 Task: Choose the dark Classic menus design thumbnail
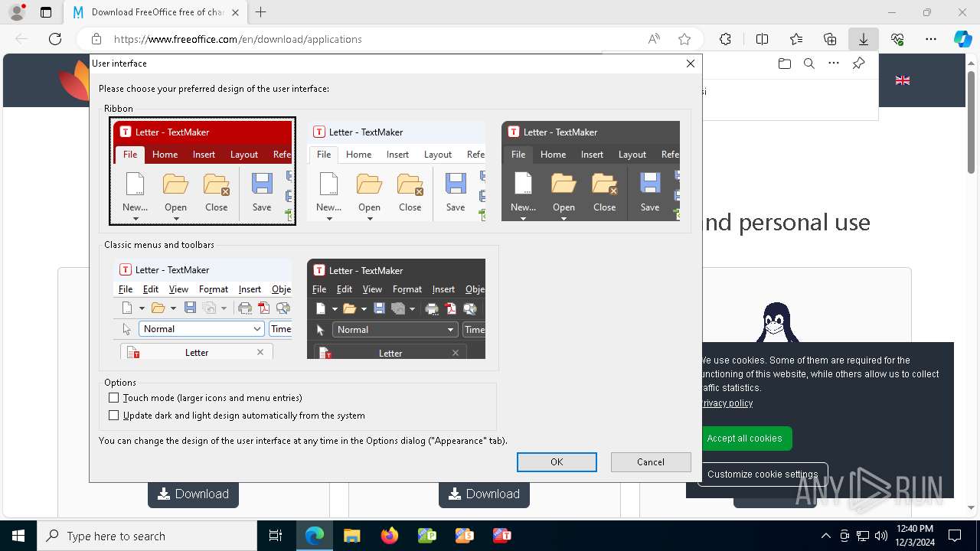tap(397, 309)
